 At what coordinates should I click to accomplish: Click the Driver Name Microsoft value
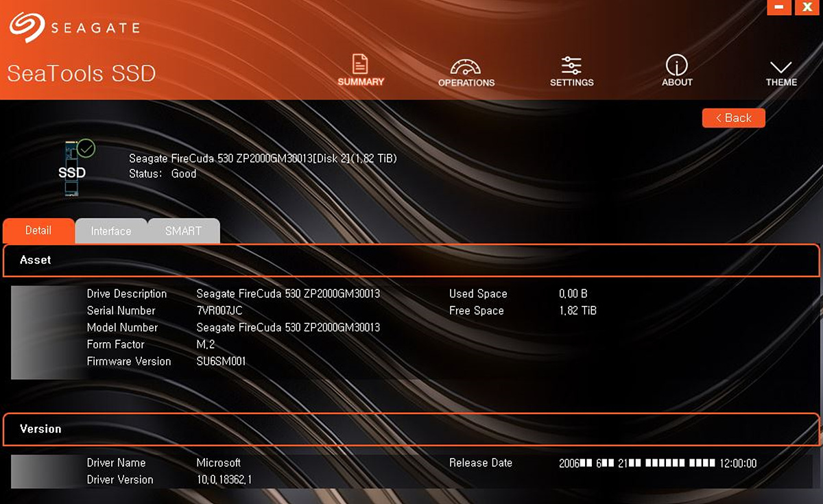tap(218, 463)
